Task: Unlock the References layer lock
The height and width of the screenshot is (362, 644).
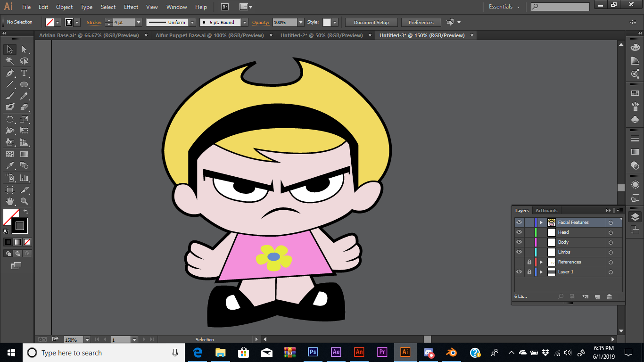Action: [x=529, y=262]
